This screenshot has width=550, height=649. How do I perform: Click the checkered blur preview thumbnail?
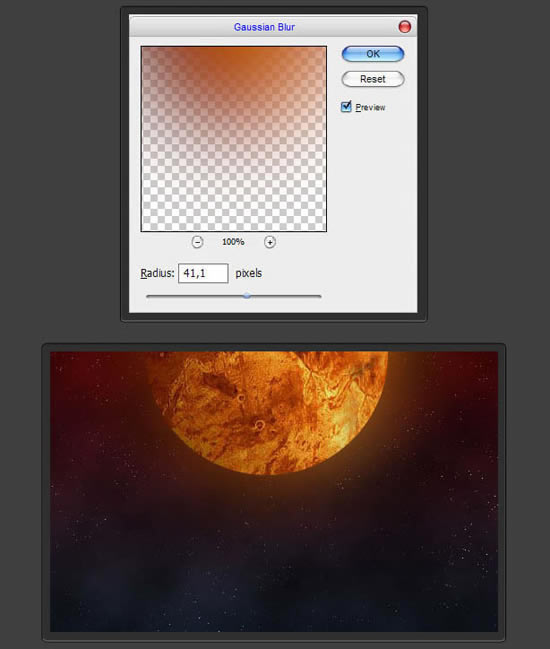pos(234,139)
